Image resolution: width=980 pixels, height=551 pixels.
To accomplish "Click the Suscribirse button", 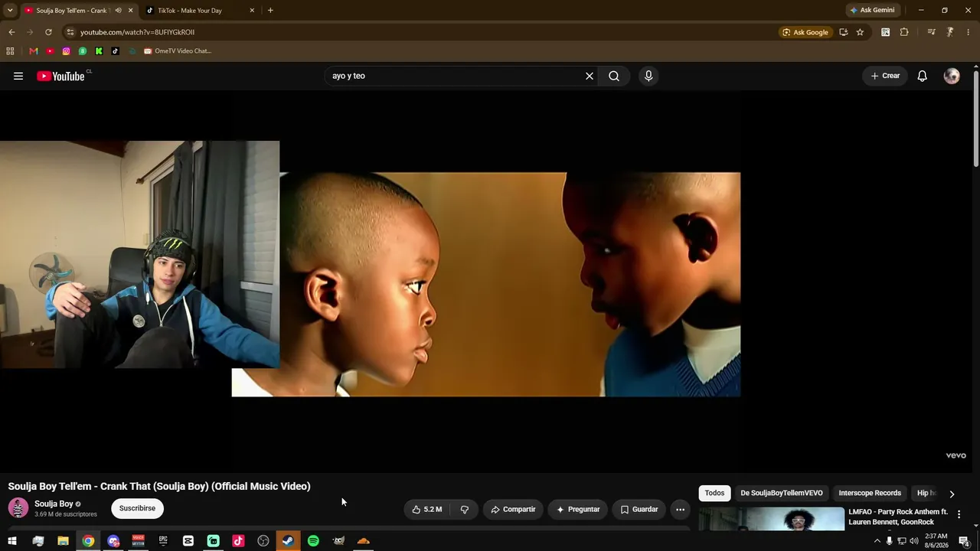I will 137,508.
